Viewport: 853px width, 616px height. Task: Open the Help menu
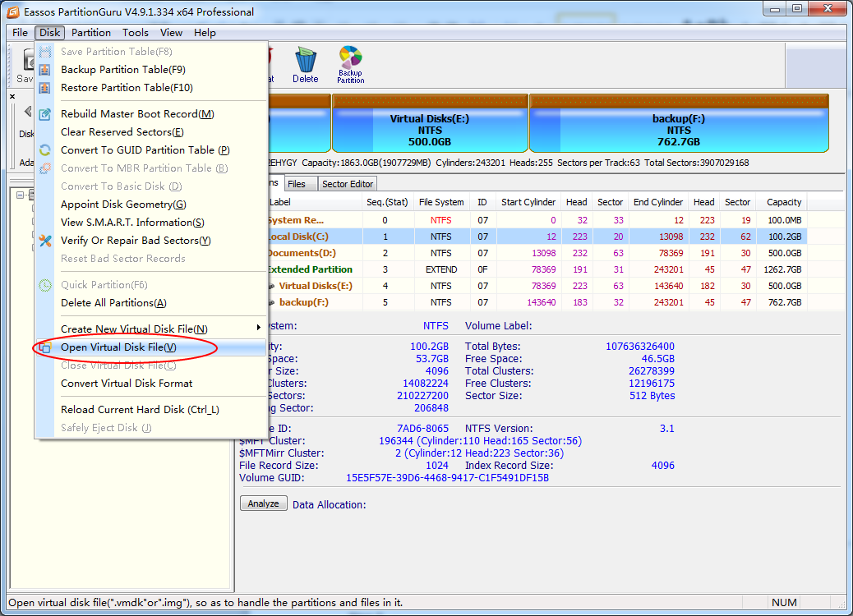[x=205, y=33]
